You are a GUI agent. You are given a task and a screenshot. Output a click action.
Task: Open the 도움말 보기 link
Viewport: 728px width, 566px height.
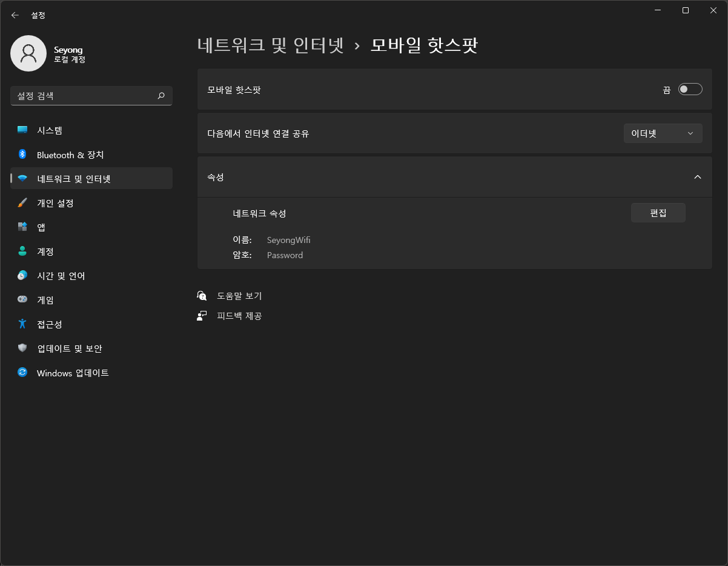pyautogui.click(x=239, y=296)
